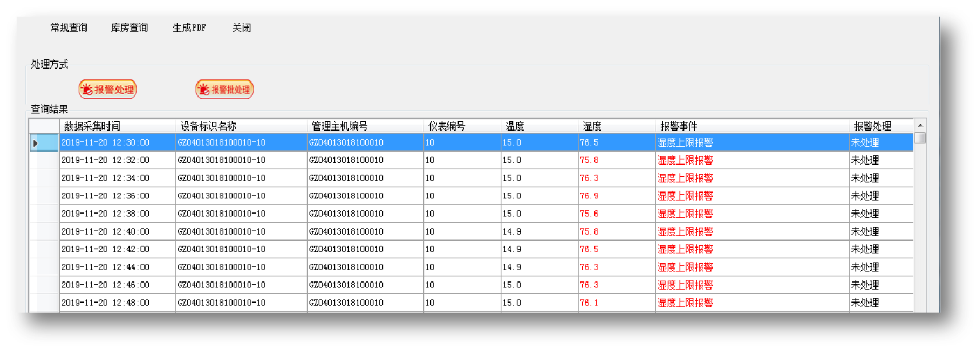Click the vertical scrollbar thumb of the results grid
The image size is (980, 353).
[x=920, y=138]
